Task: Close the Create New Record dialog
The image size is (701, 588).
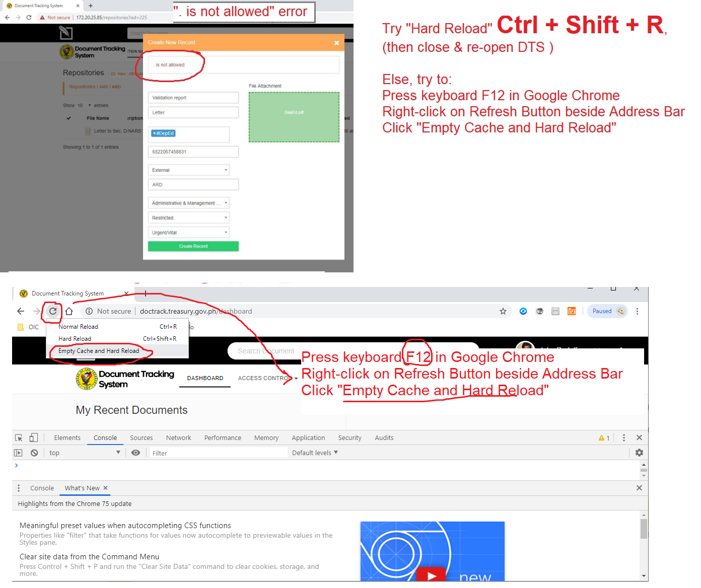Action: click(336, 43)
